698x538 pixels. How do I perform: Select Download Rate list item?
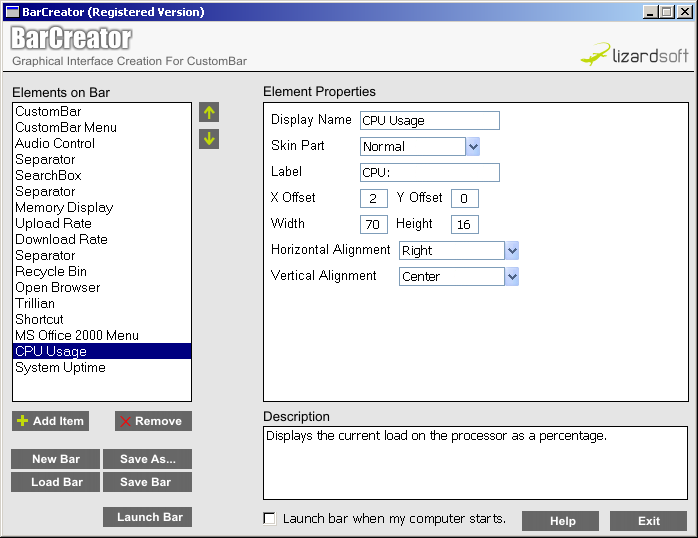102,239
